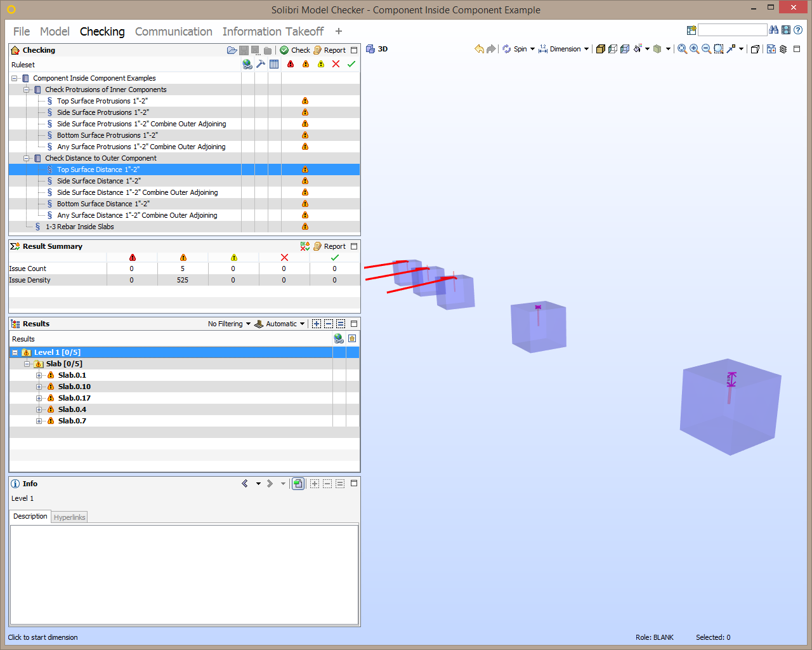
Task: Select 1-3 Rebar Inside Slabs rule
Action: pyautogui.click(x=80, y=227)
